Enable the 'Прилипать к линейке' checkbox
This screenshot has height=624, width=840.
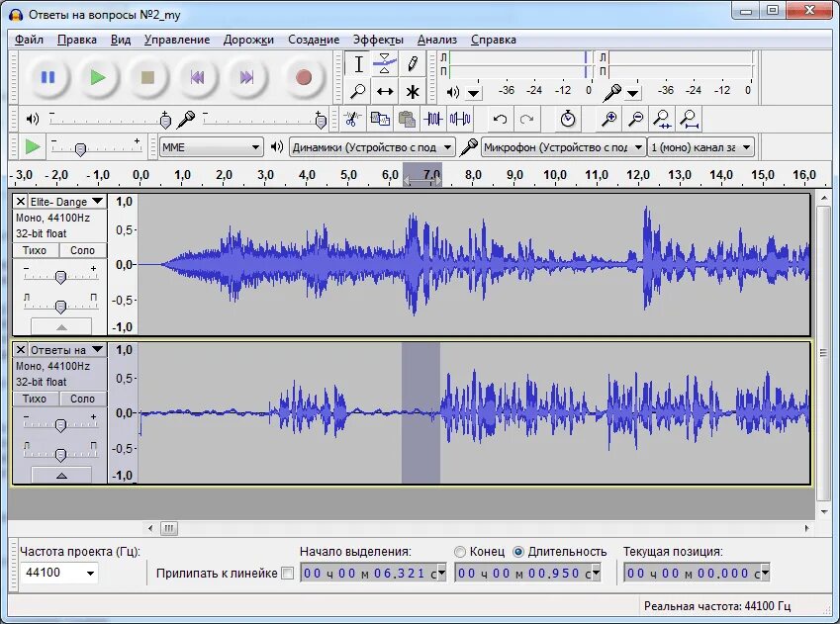288,574
